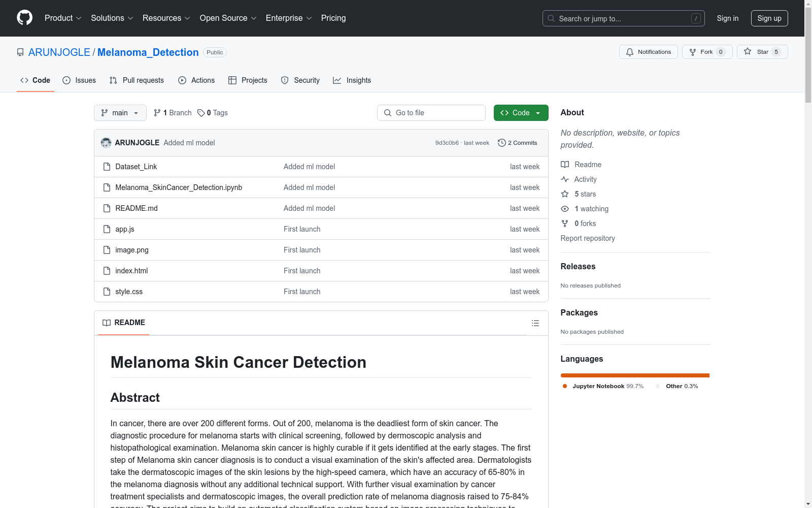
Task: Click the Releases heading link
Action: point(578,266)
